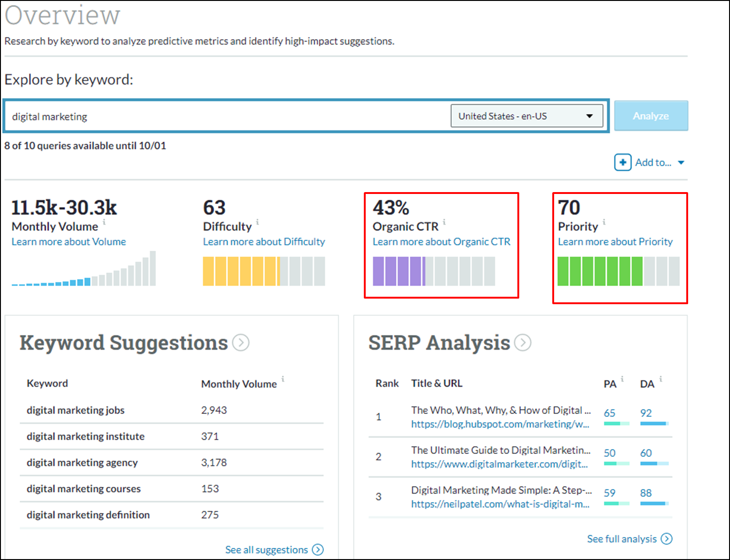Click PA value 59 for rank 3

pyautogui.click(x=609, y=493)
